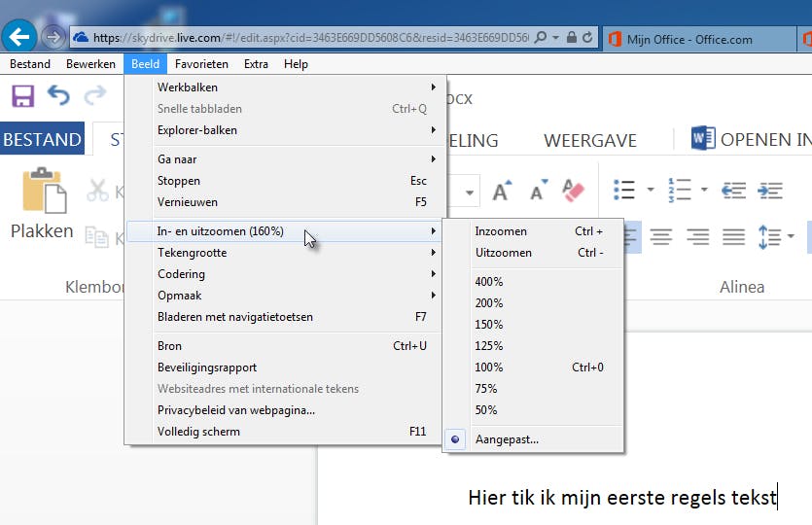Increase font size with the grow-font A icon
Image resolution: width=812 pixels, height=525 pixels.
point(502,191)
